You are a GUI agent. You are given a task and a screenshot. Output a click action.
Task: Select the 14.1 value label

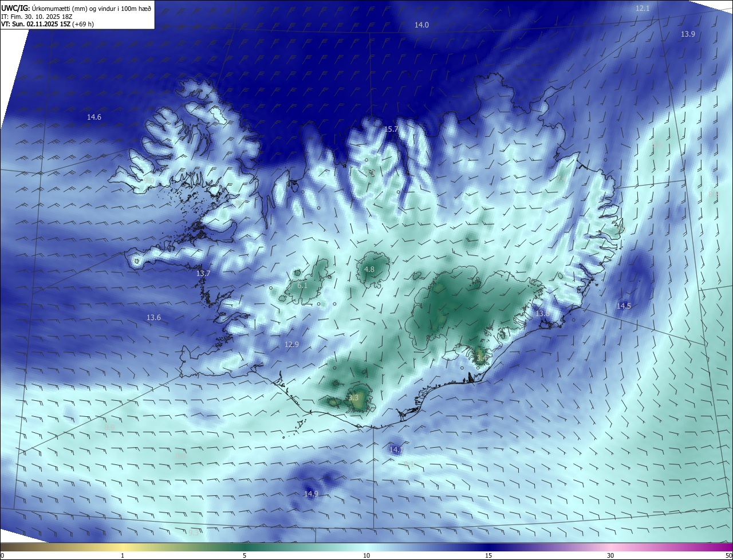[396, 450]
